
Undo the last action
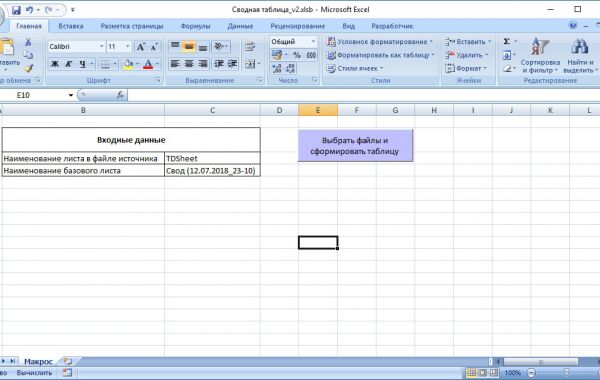click(29, 10)
